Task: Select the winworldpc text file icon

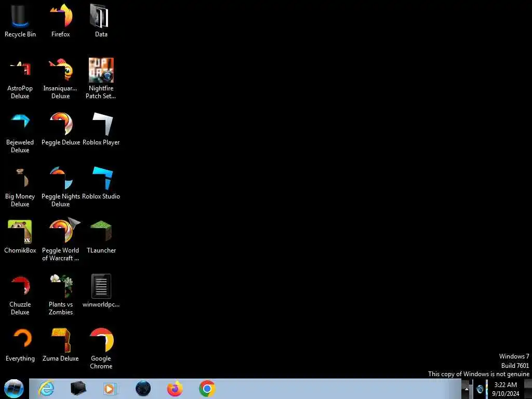Action: pyautogui.click(x=101, y=291)
